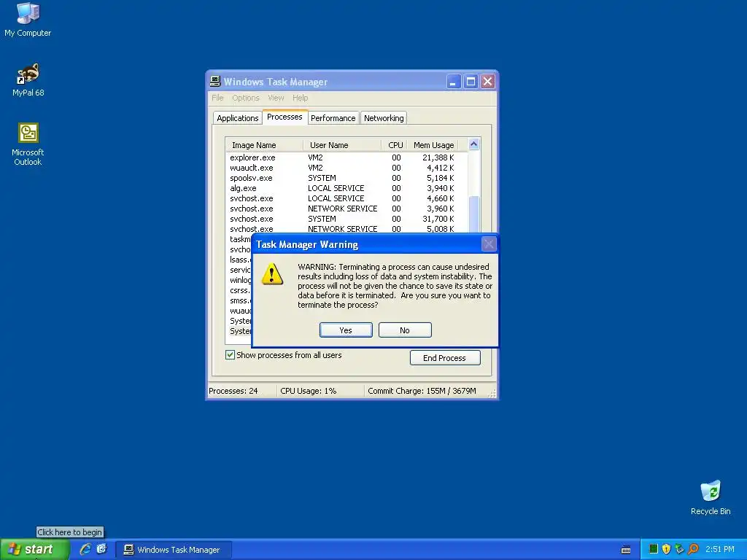
Task: Click the process list scrollbar thumb
Action: point(473,214)
